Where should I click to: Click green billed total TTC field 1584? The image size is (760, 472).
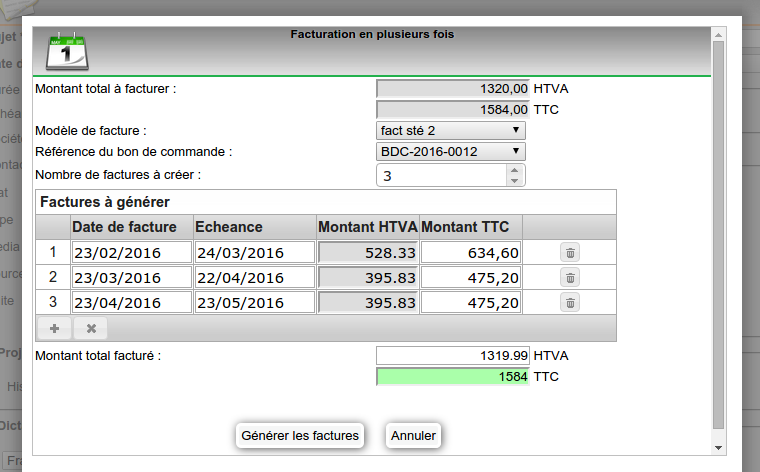coord(453,377)
